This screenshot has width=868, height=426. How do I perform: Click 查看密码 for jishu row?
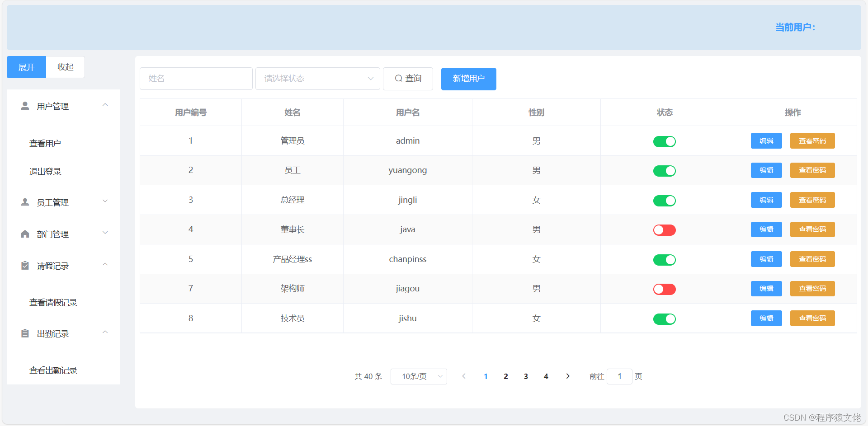[812, 318]
